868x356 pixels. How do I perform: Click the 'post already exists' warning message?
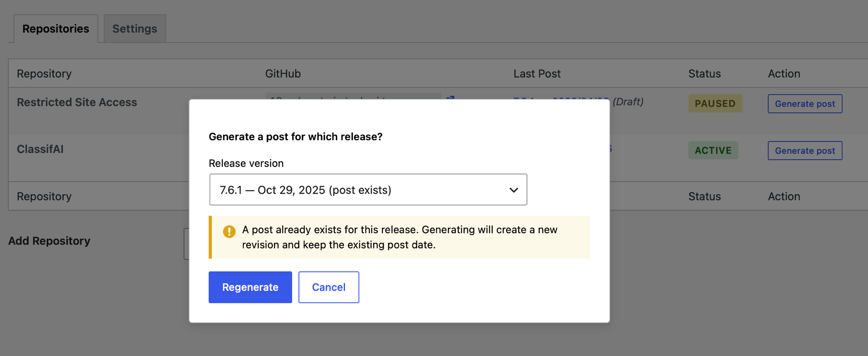click(400, 237)
